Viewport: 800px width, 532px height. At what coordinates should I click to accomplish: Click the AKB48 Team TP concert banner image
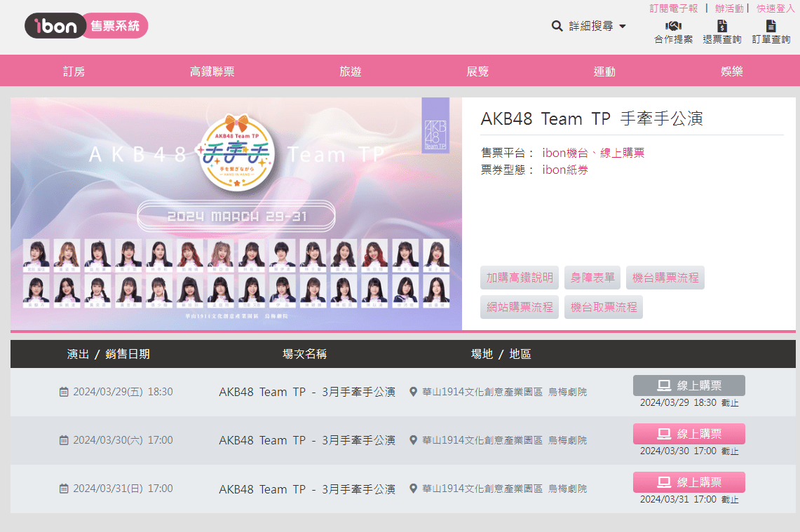point(236,212)
